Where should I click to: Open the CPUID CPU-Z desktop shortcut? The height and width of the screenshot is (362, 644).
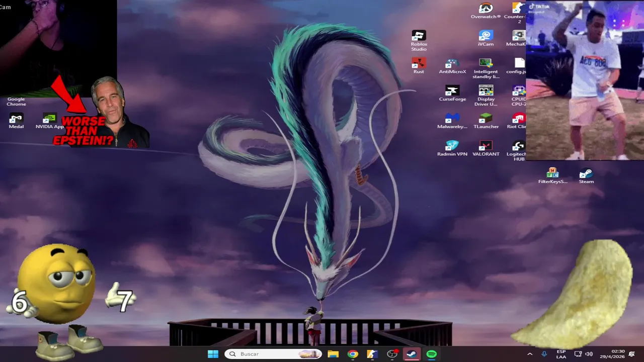518,96
